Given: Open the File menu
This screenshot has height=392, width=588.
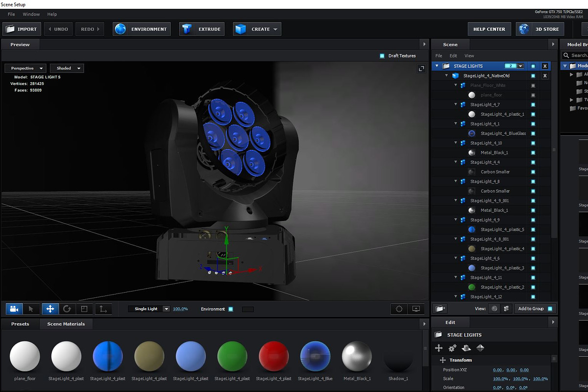Looking at the screenshot, I should (x=11, y=14).
